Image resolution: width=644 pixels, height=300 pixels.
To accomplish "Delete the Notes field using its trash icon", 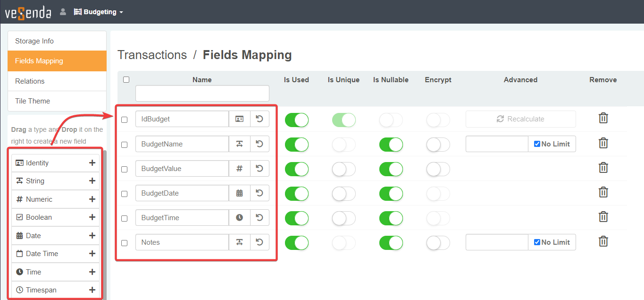I will pos(603,241).
